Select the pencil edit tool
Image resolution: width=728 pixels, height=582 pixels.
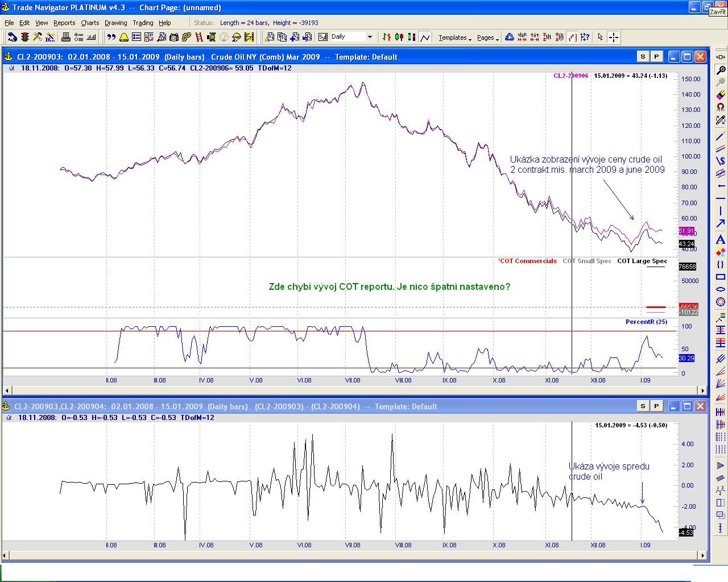tap(721, 120)
